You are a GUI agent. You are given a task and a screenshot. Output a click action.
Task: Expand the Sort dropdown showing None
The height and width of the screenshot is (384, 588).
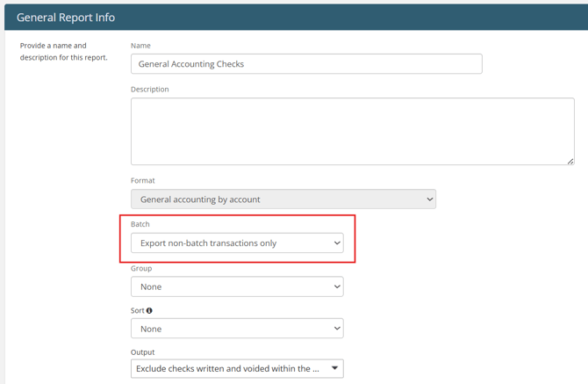click(x=237, y=329)
